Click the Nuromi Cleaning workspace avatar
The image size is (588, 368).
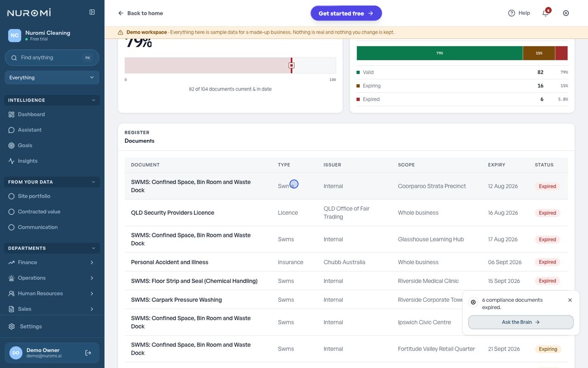pos(15,35)
